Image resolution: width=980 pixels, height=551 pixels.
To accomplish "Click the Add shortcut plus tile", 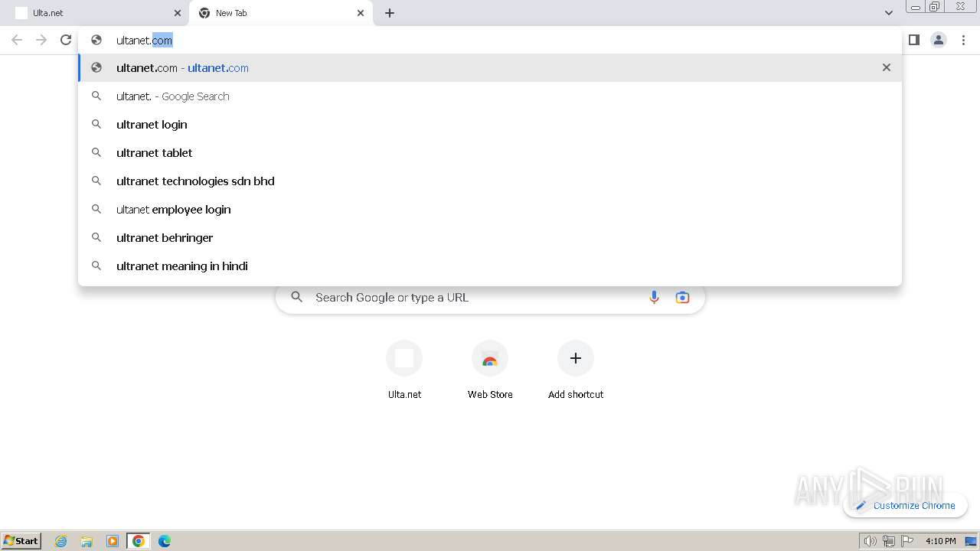I will pos(576,370).
